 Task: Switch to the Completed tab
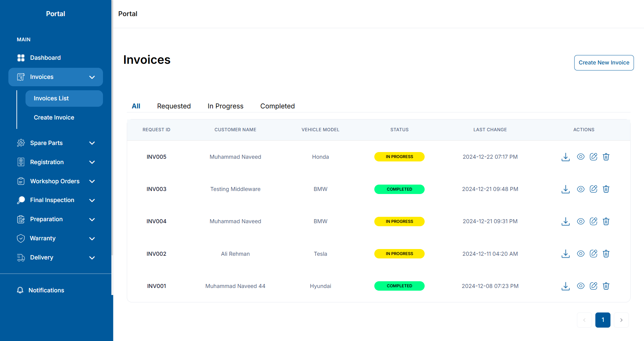pyautogui.click(x=277, y=106)
